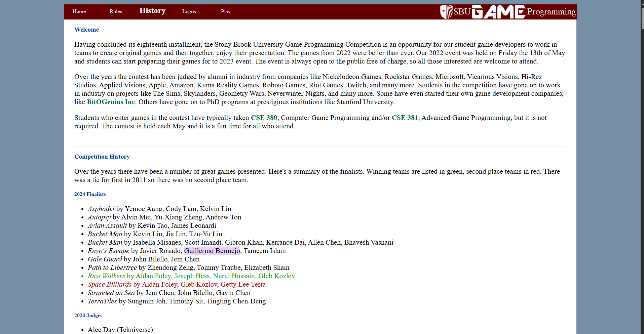Click the 2024 Judges subheading
644x334 pixels.
pos(88,316)
